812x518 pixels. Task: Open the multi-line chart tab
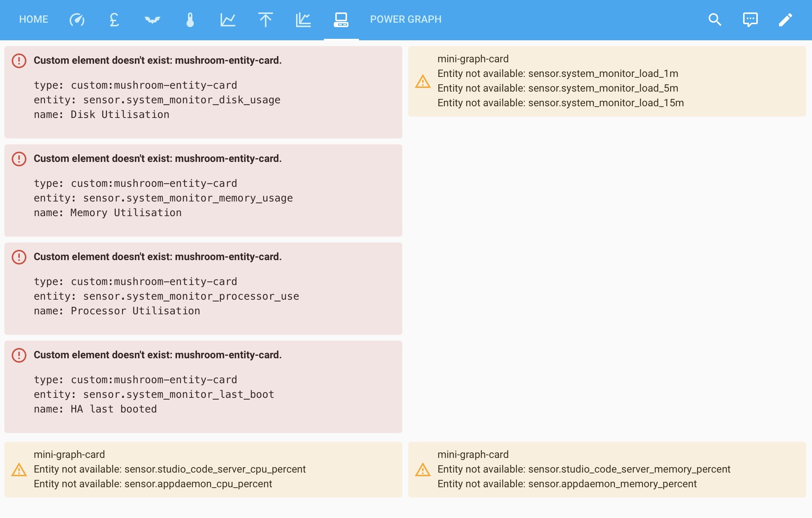click(303, 19)
